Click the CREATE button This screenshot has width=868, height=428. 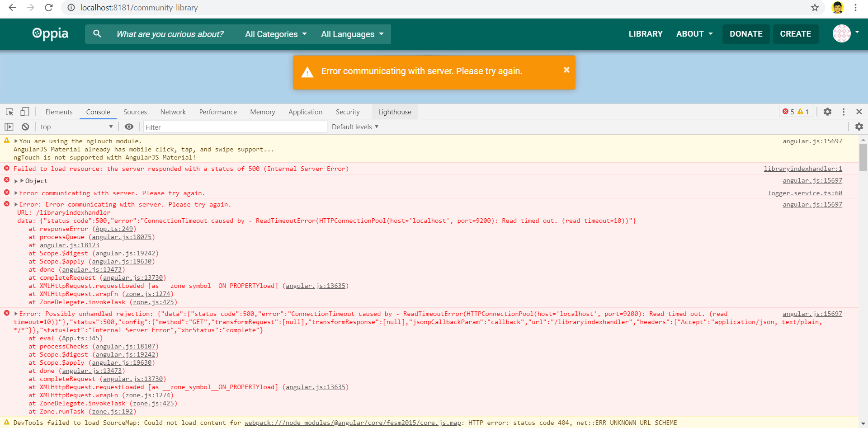[x=796, y=34]
